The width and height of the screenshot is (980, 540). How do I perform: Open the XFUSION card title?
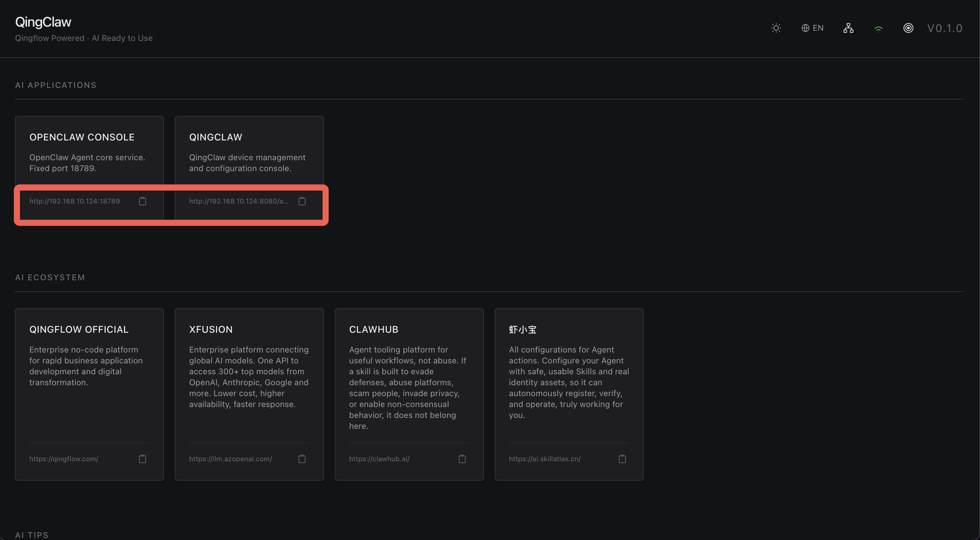pyautogui.click(x=211, y=329)
